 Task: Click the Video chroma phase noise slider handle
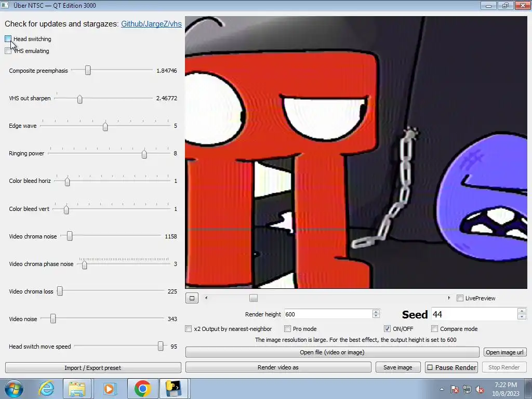(85, 264)
